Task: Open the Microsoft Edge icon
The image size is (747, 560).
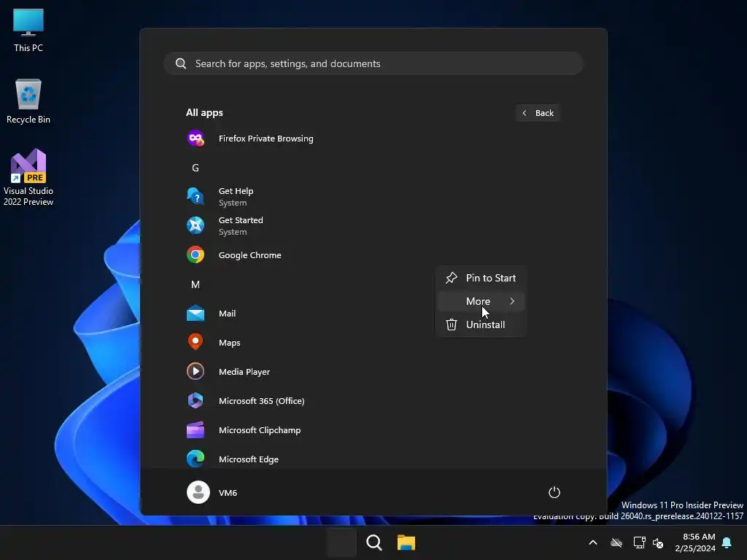Action: coord(196,459)
